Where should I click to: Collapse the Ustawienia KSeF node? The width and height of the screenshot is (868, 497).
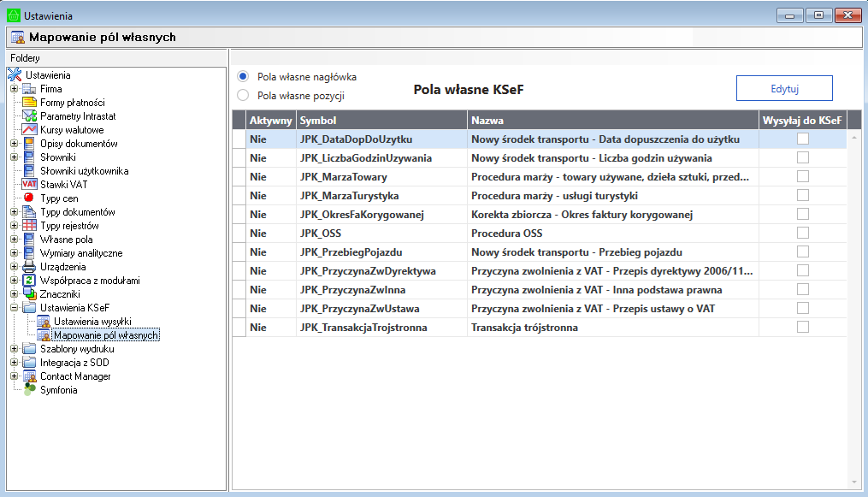(x=15, y=308)
